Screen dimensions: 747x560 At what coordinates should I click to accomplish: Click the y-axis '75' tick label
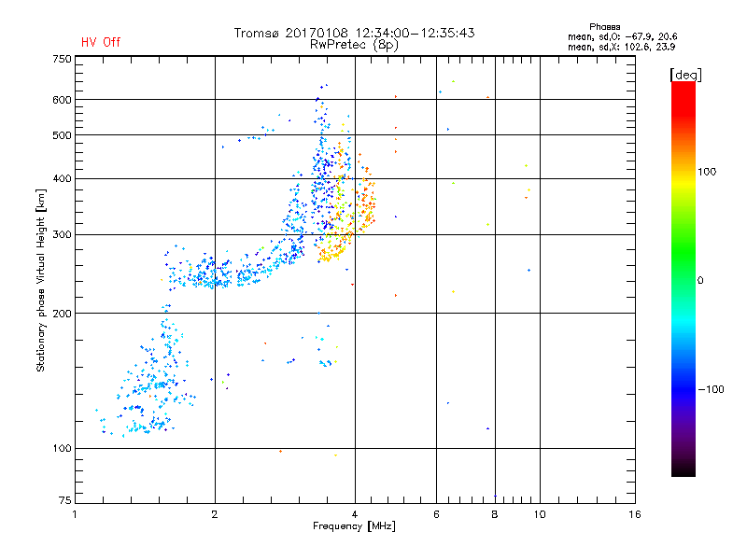coord(65,500)
